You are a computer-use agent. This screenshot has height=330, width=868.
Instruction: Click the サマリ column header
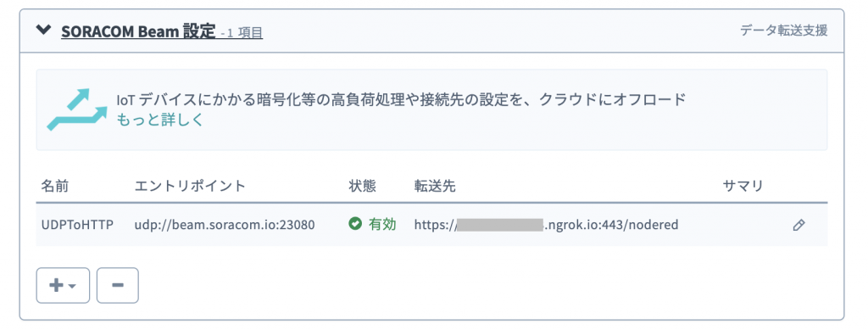click(743, 186)
